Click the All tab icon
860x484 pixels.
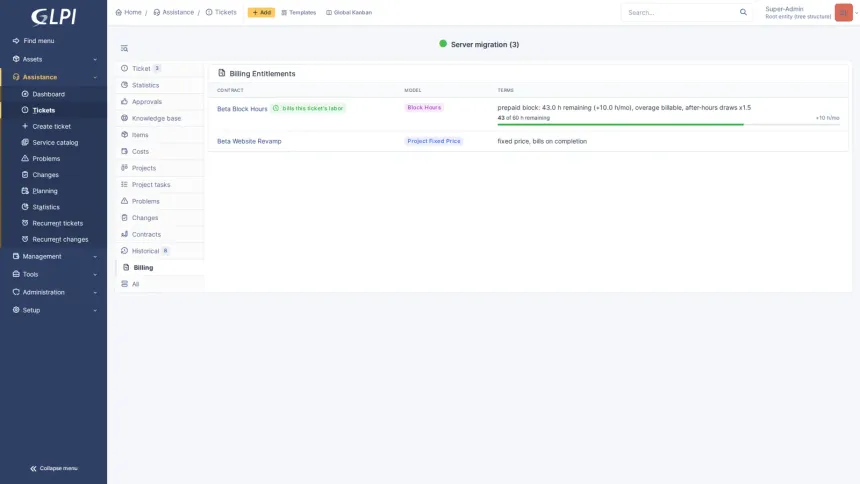(x=125, y=284)
